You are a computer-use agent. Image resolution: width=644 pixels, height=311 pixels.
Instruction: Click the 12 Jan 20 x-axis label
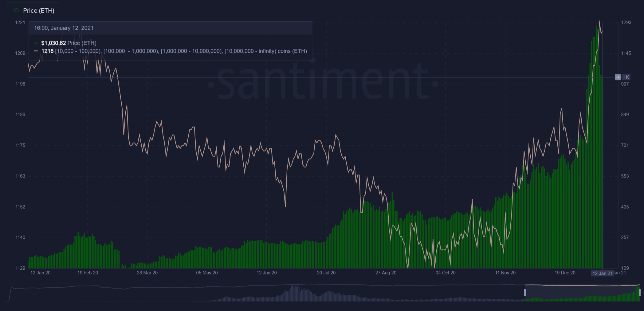click(x=41, y=273)
